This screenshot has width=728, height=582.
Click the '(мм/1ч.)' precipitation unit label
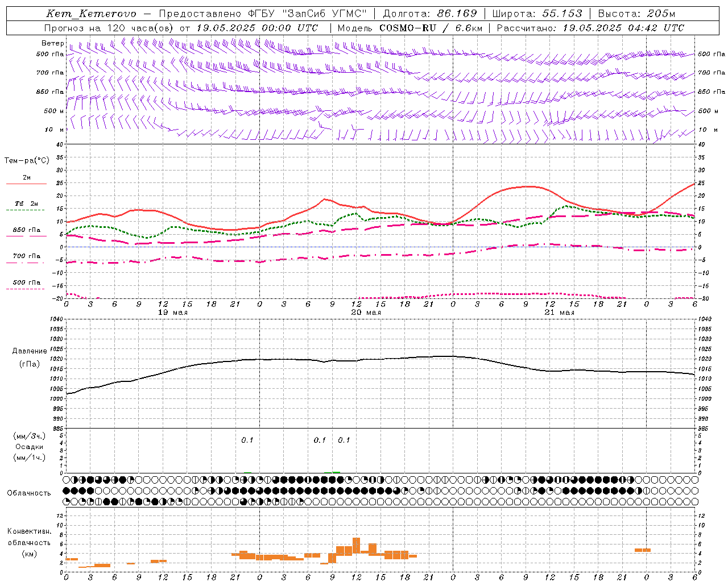[x=30, y=458]
